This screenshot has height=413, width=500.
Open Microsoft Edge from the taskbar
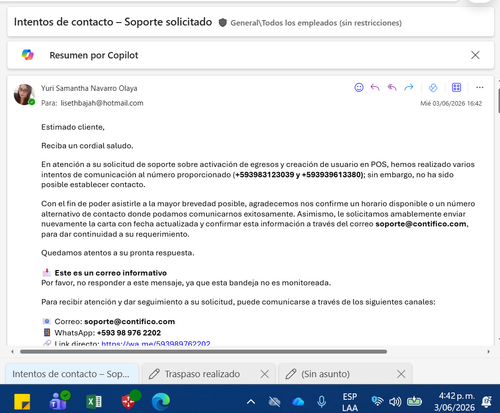coord(161,401)
